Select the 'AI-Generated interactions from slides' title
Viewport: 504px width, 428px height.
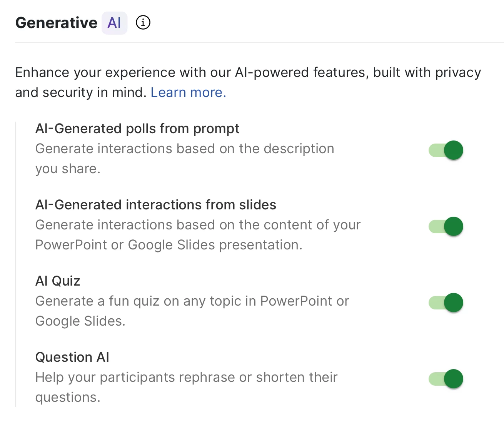156,205
